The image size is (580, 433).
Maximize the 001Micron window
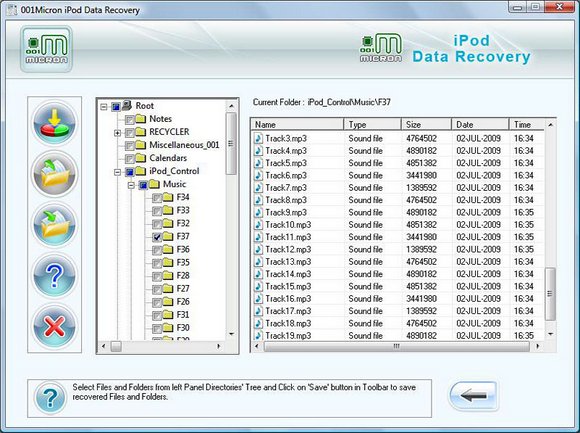coord(536,7)
